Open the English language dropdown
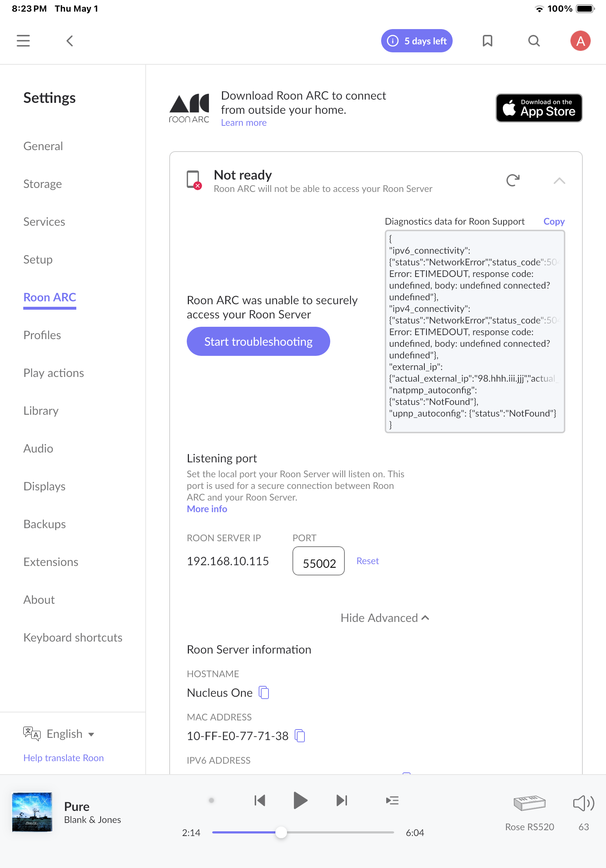Screen dimensions: 606x868 click(x=70, y=734)
